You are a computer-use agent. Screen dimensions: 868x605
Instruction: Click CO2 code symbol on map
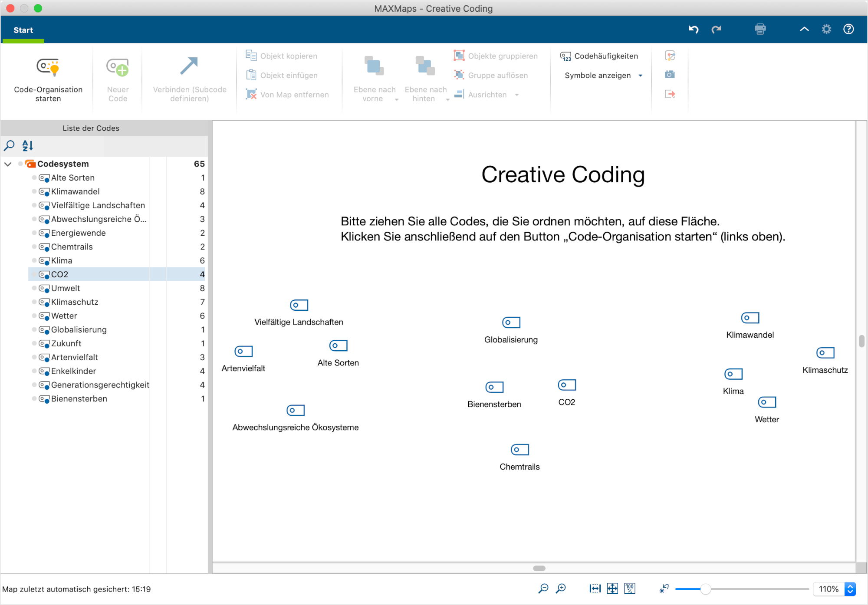(x=567, y=385)
